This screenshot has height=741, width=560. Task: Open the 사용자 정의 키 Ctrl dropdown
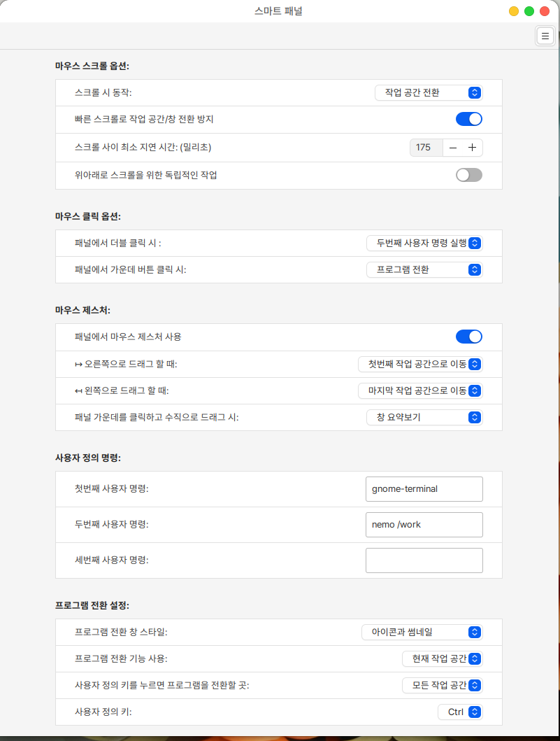coord(460,712)
